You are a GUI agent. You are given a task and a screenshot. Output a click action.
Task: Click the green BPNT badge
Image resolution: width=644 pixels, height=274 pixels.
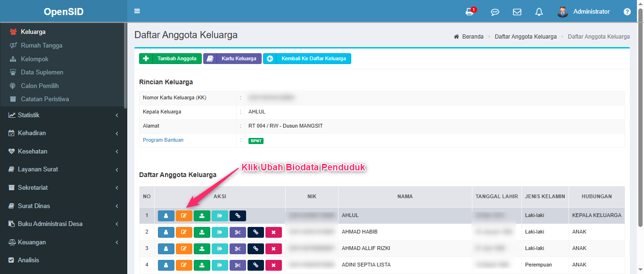click(256, 141)
